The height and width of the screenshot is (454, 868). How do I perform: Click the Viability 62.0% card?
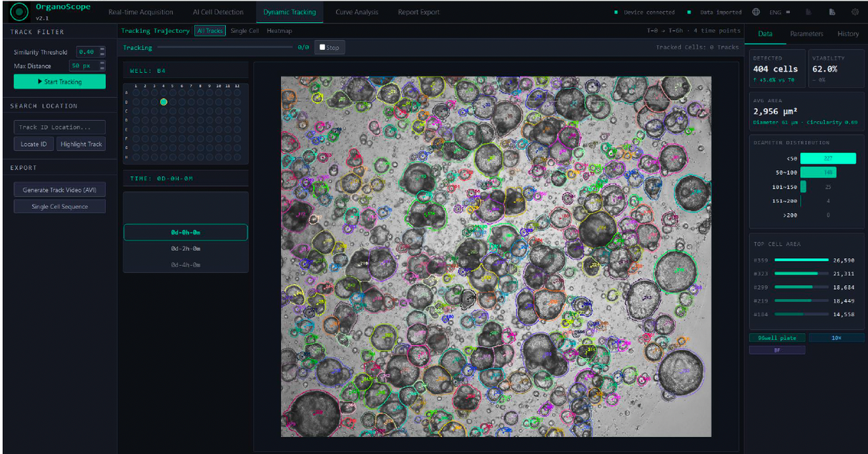[836, 69]
